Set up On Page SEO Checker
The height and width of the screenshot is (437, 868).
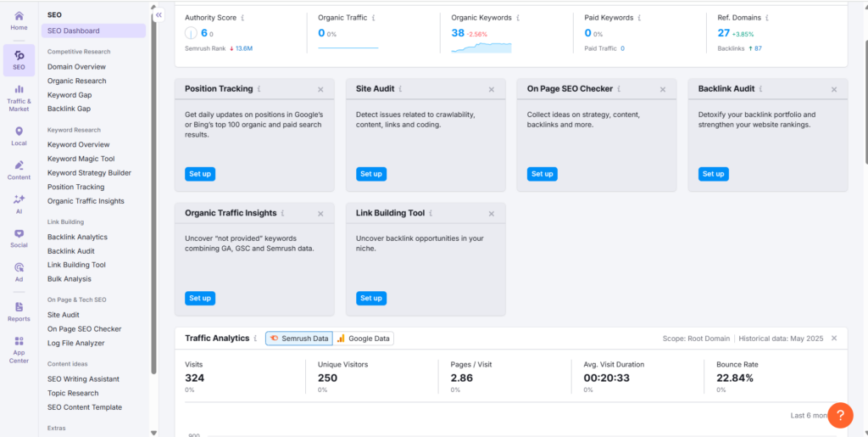(542, 174)
